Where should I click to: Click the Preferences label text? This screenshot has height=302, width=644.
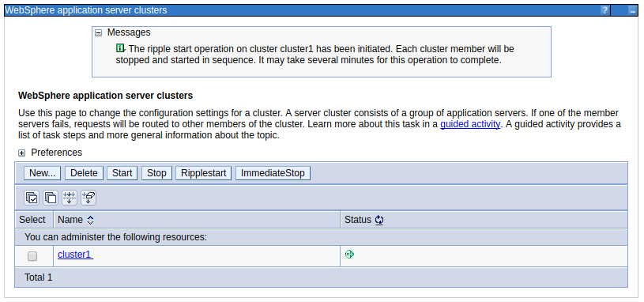57,153
